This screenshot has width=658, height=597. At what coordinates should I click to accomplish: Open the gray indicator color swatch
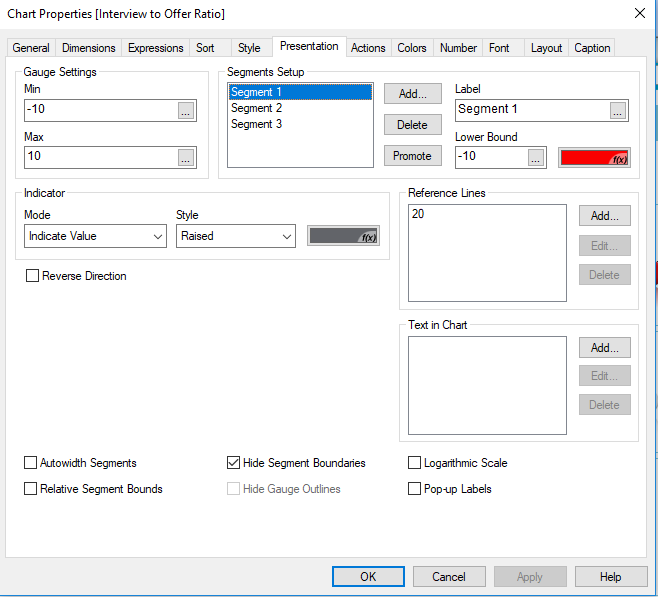(343, 236)
